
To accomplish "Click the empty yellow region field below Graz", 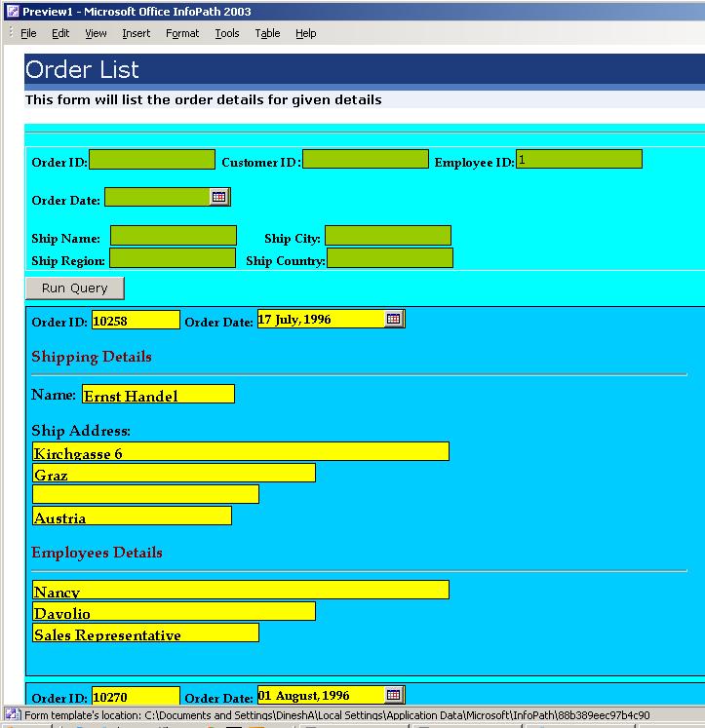I will click(145, 494).
